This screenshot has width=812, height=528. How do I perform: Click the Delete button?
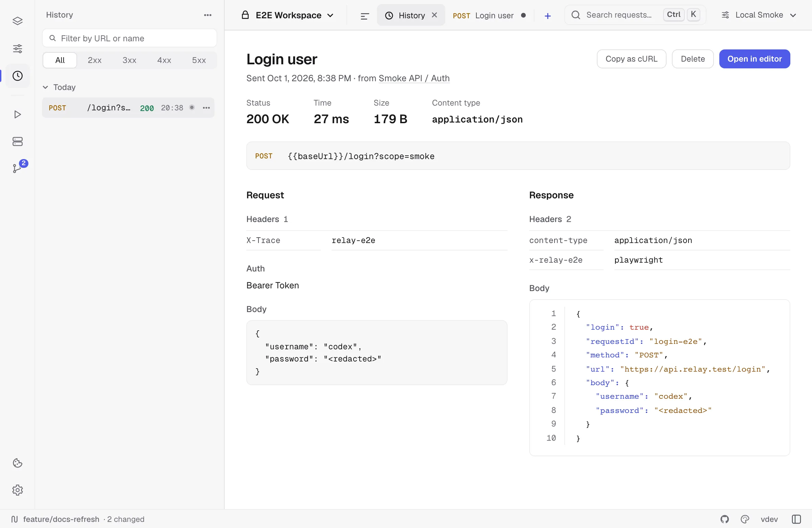click(693, 59)
